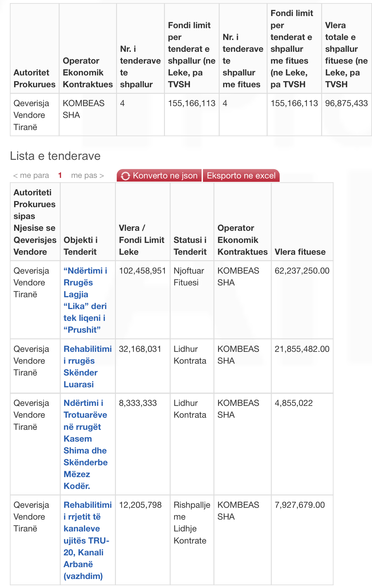Export the tender list to Excel
The width and height of the screenshot is (372, 588).
pos(241,176)
